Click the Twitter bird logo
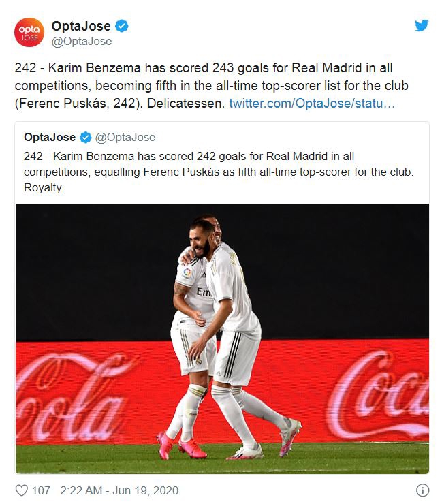This screenshot has height=504, width=442. [x=422, y=26]
